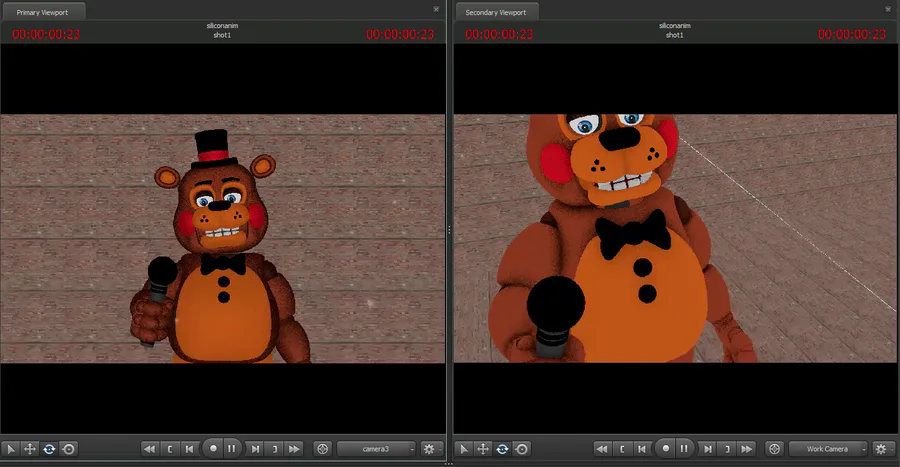Step back one frame in Primary Viewport

189,449
